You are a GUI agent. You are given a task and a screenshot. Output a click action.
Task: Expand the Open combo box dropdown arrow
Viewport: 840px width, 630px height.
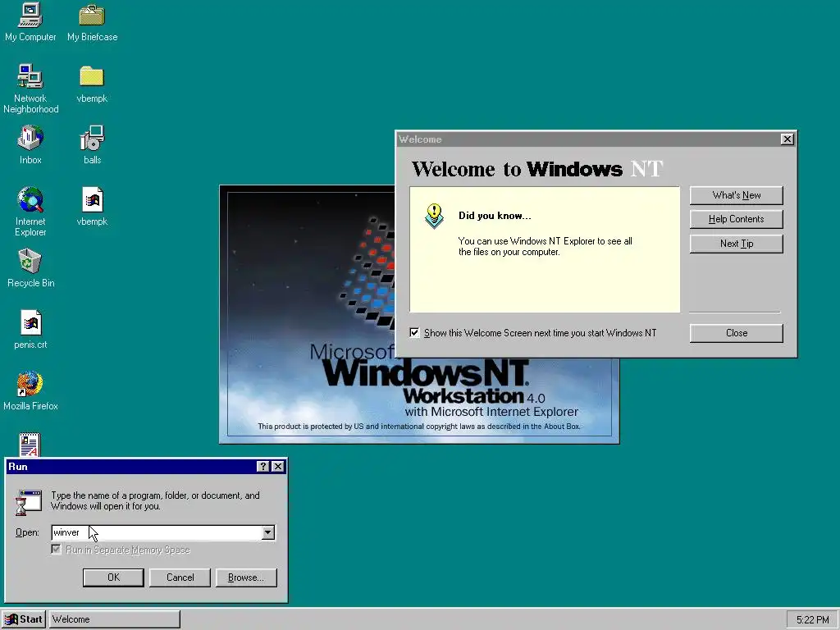click(268, 532)
